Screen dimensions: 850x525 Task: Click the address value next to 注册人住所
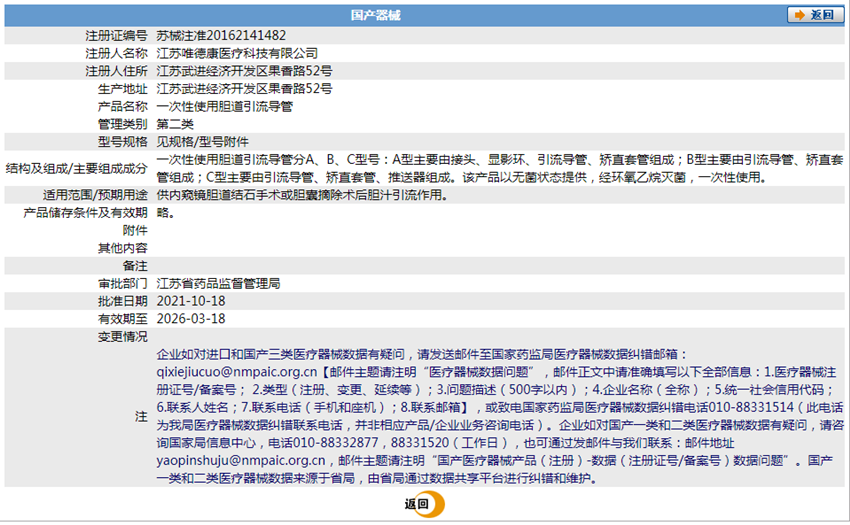click(x=244, y=71)
